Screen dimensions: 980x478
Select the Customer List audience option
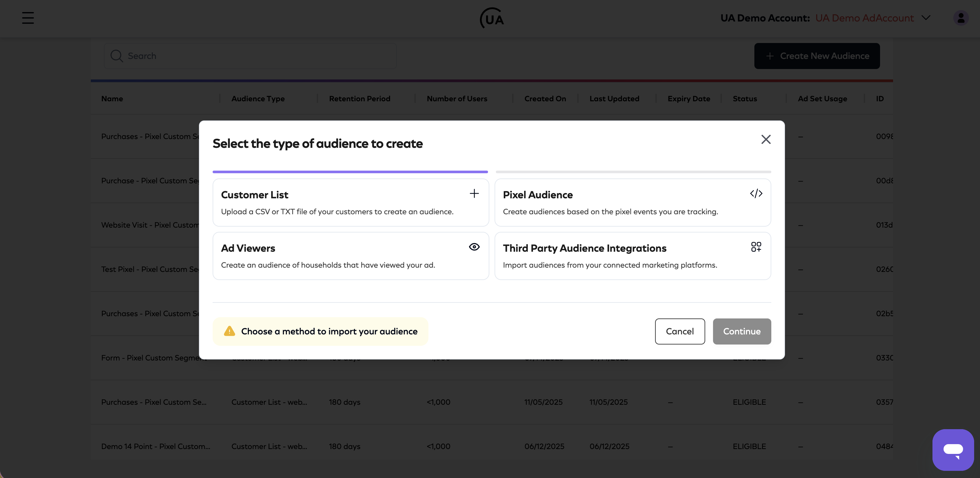click(x=351, y=203)
